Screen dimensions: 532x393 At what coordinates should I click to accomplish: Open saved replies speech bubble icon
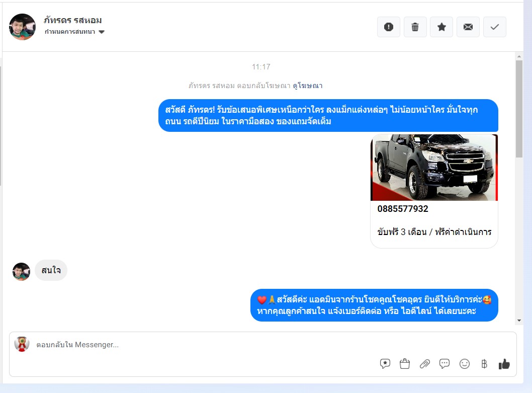[x=445, y=364]
